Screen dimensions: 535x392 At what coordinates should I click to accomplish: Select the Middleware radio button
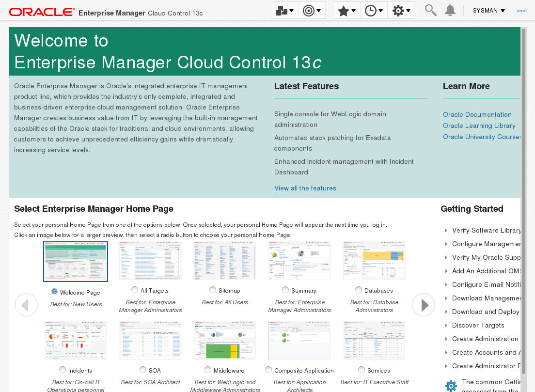207,370
